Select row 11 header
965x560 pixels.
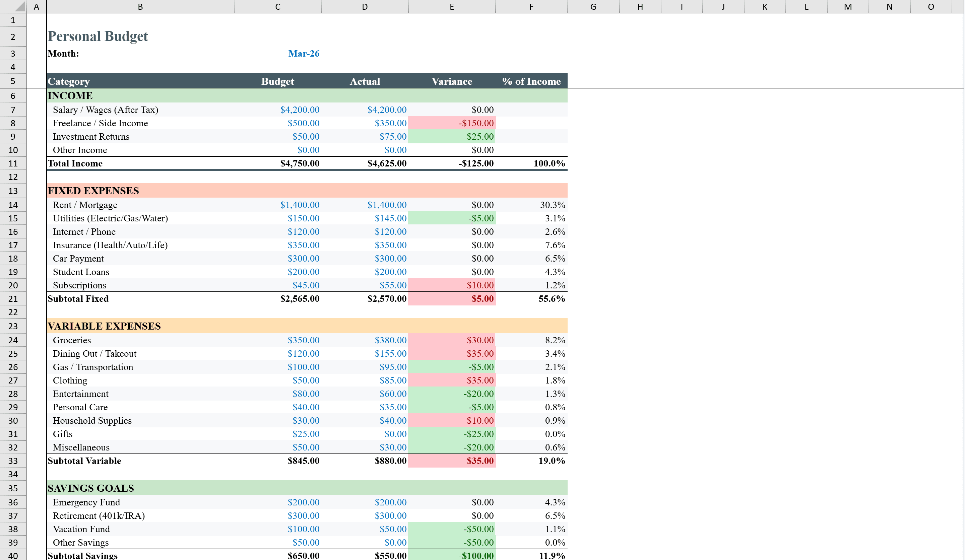pos(13,163)
